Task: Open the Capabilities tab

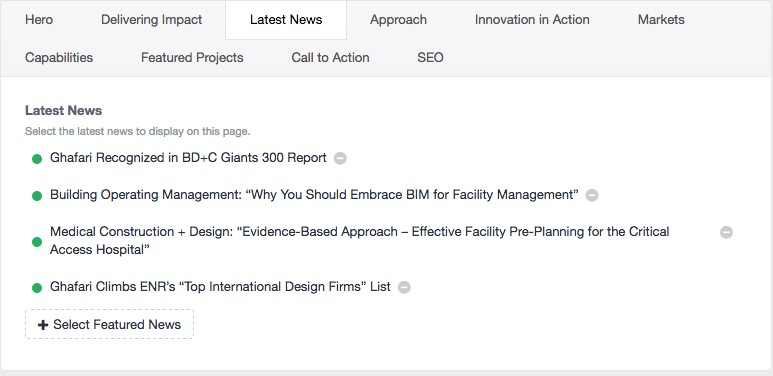Action: 59,58
